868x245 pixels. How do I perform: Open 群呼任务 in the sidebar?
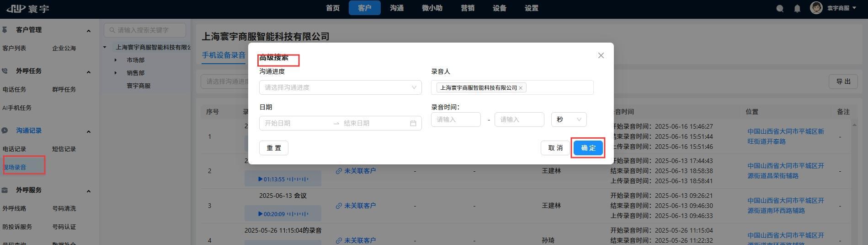(x=64, y=89)
